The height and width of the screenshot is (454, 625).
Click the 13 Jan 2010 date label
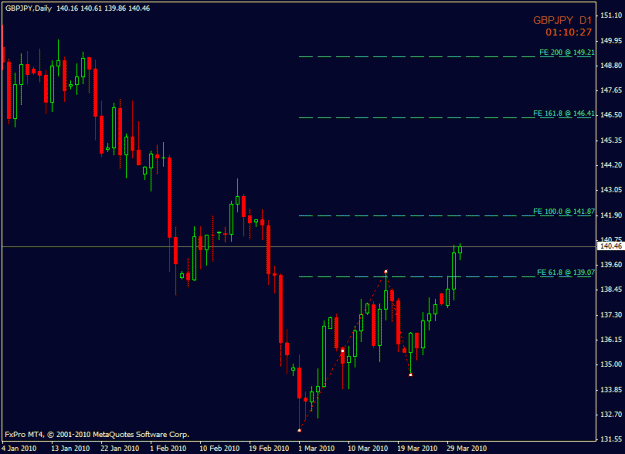tap(70, 448)
